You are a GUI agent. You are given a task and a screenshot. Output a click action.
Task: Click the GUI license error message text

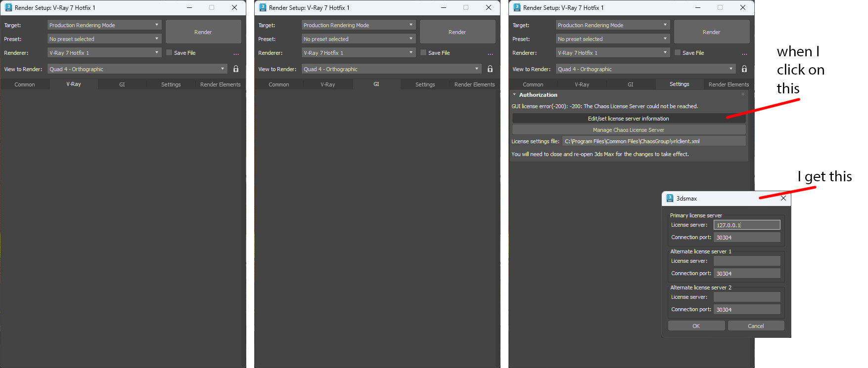point(605,106)
